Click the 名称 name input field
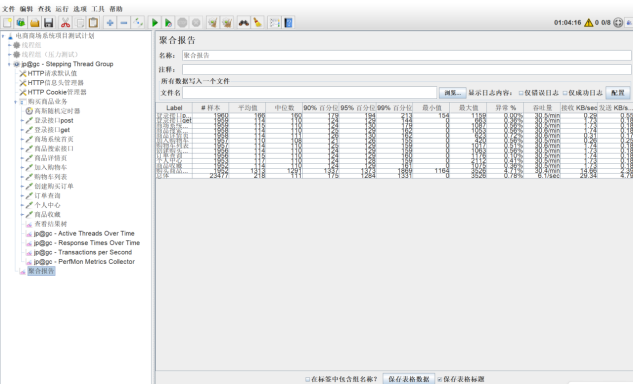634x385 pixels. pos(406,55)
